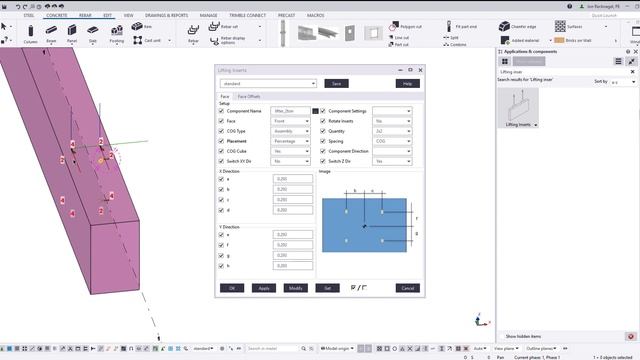Click the OK button
This screenshot has width=640, height=360.
coord(232,288)
